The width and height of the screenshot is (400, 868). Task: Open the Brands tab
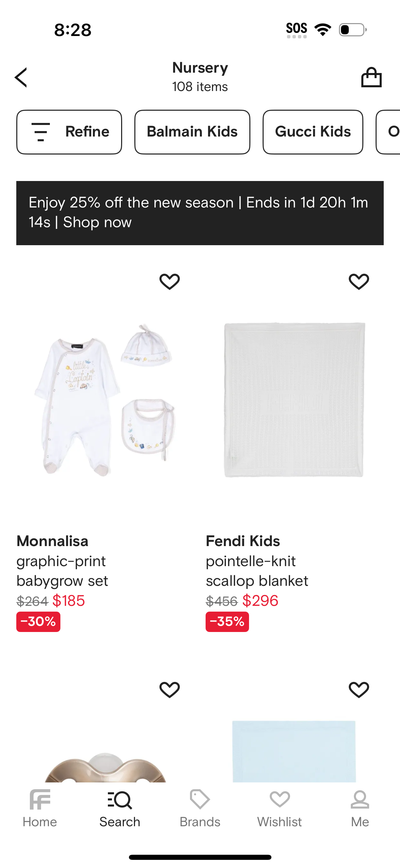pyautogui.click(x=200, y=809)
